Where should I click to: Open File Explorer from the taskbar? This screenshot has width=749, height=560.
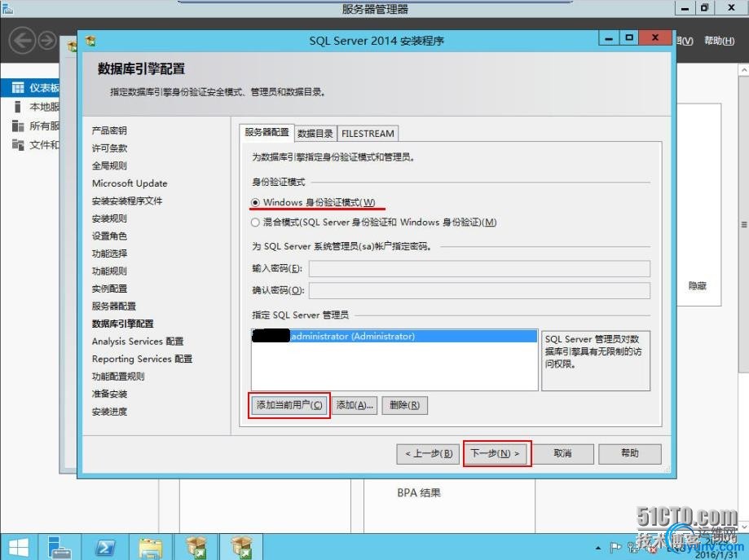[151, 548]
